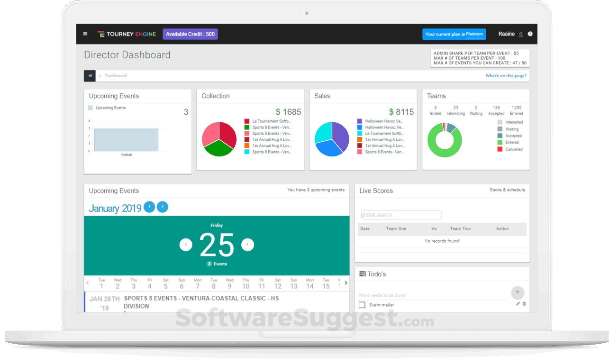Viewport: 609px width, 364px height.
Task: Collapse date strip with left chevron
Action: 87,283
